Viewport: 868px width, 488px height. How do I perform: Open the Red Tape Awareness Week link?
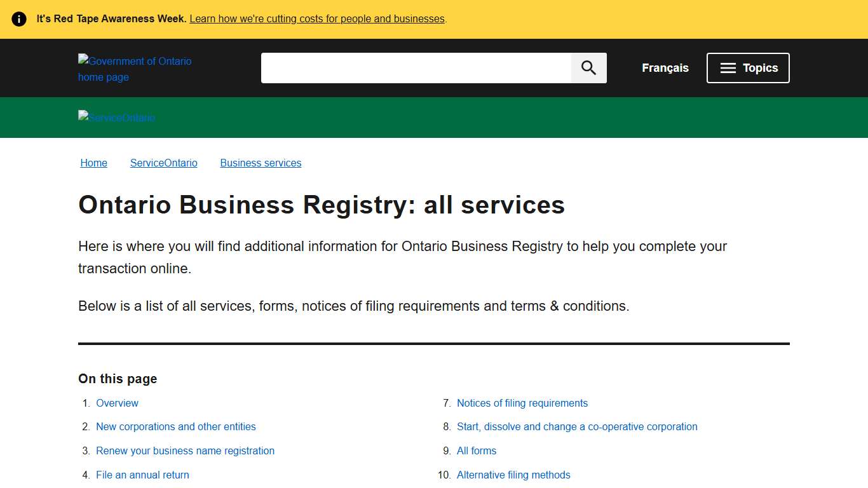point(317,18)
